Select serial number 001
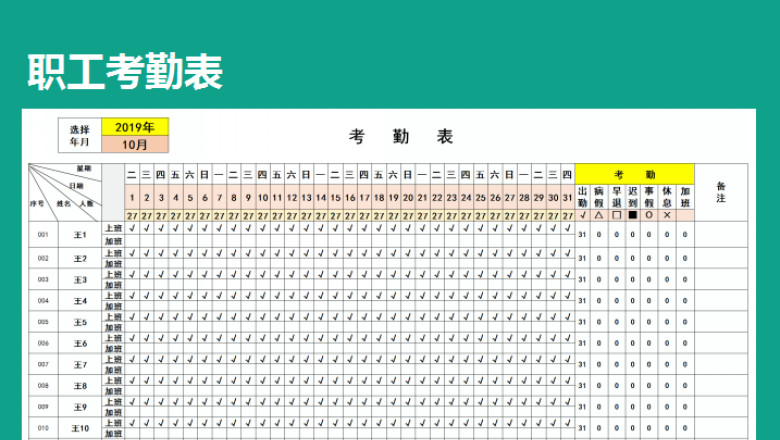This screenshot has width=780, height=440. click(x=43, y=234)
